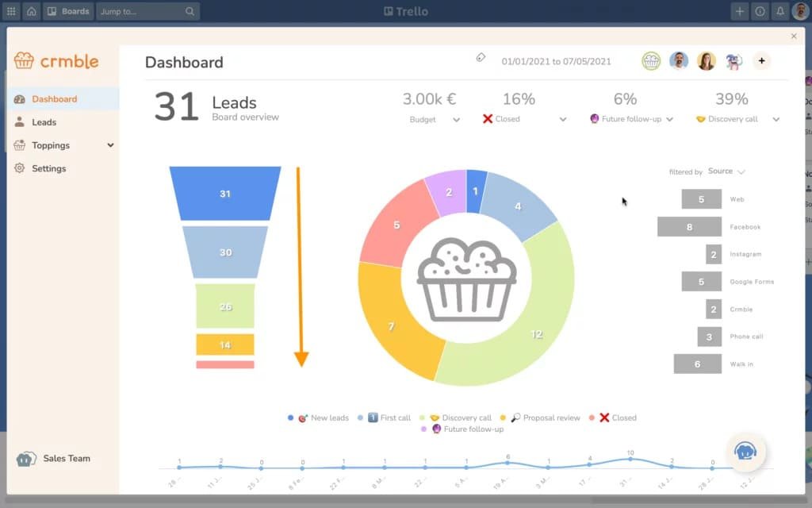Viewport: 812px width, 508px height.
Task: Click the Facebook bar in the sources chart
Action: pos(689,227)
